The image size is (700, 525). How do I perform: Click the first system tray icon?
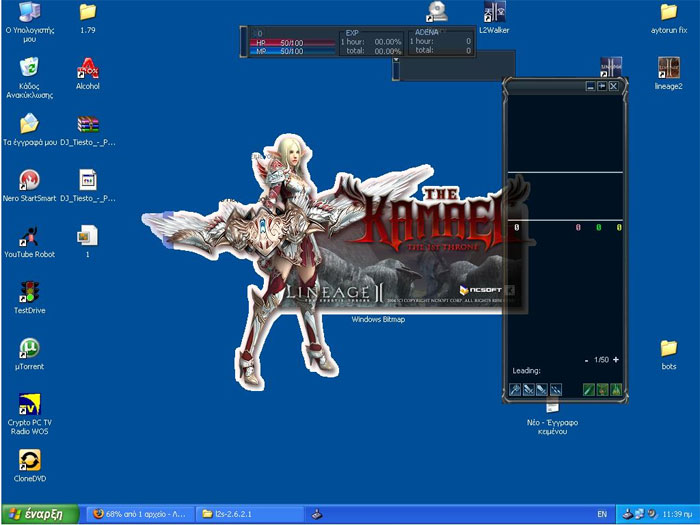tap(628, 514)
